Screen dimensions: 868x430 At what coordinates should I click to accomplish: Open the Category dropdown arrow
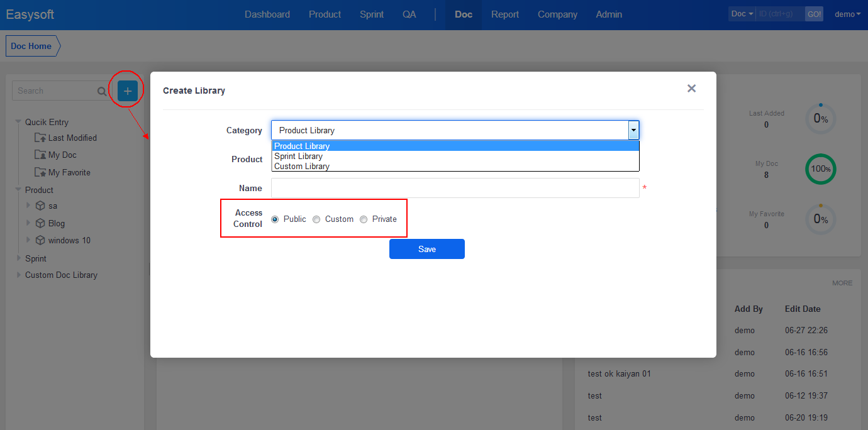coord(633,130)
